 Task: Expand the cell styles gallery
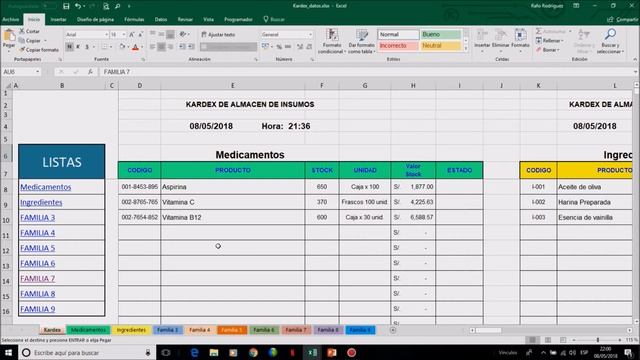[x=466, y=49]
